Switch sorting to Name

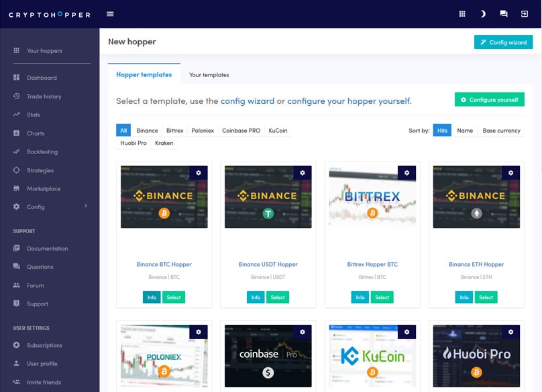(466, 130)
